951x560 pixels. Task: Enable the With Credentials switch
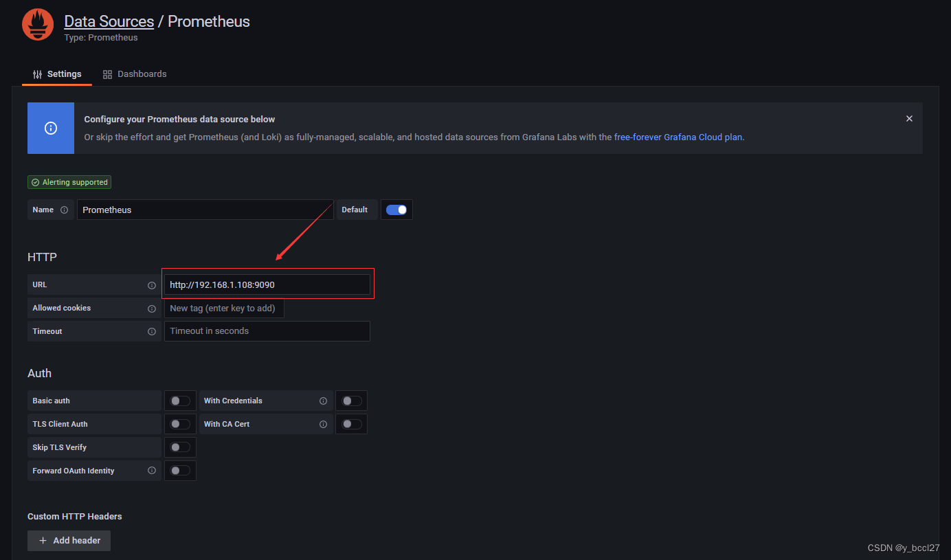pos(352,401)
